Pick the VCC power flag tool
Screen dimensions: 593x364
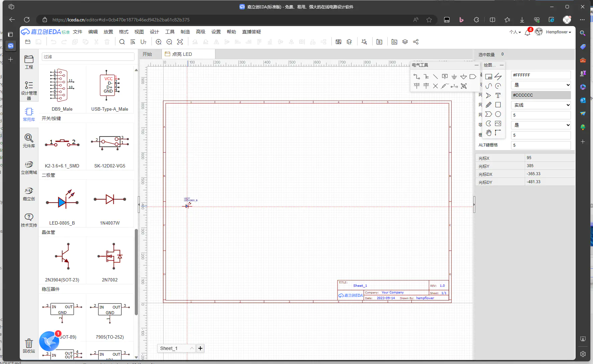416,86
